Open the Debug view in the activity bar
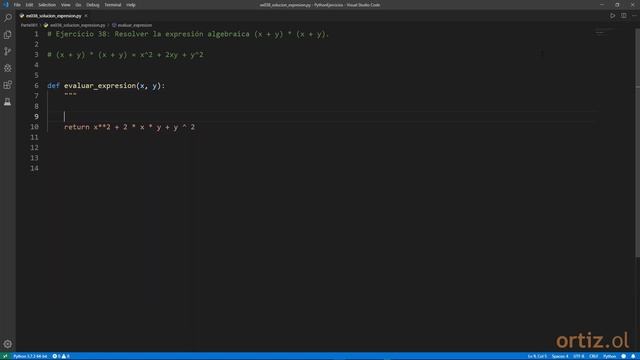This screenshot has width=640, height=360. [8, 68]
